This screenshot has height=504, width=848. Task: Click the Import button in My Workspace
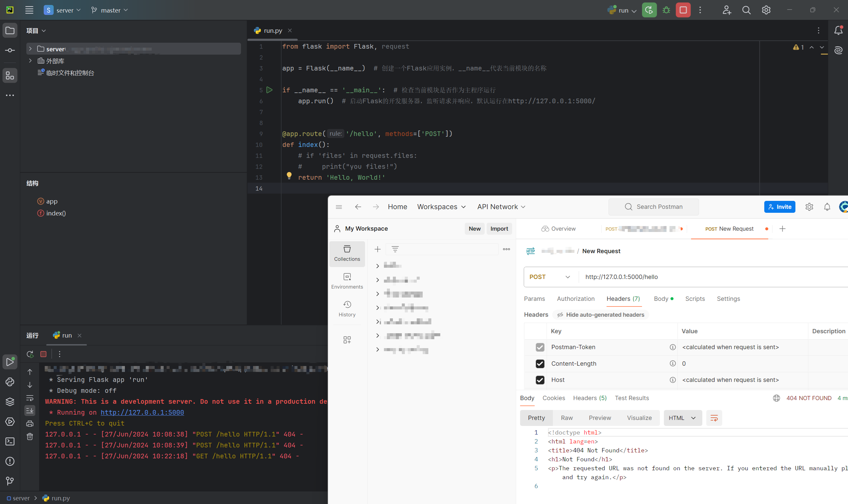499,229
